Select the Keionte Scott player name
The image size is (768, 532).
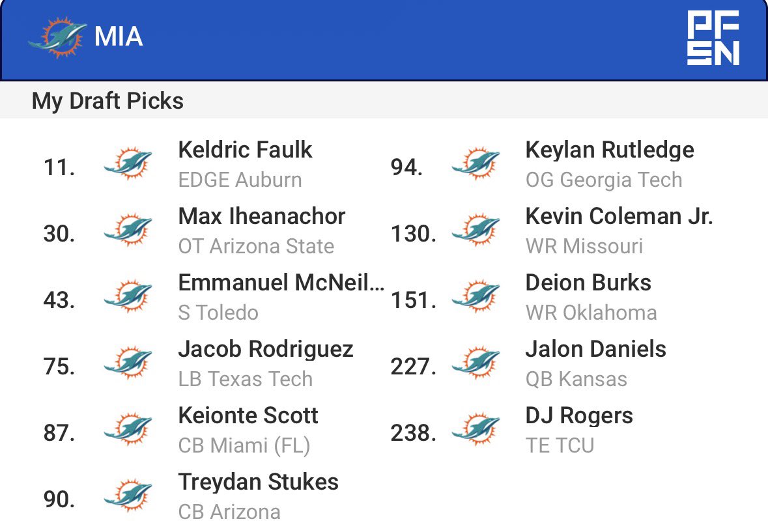pos(248,416)
